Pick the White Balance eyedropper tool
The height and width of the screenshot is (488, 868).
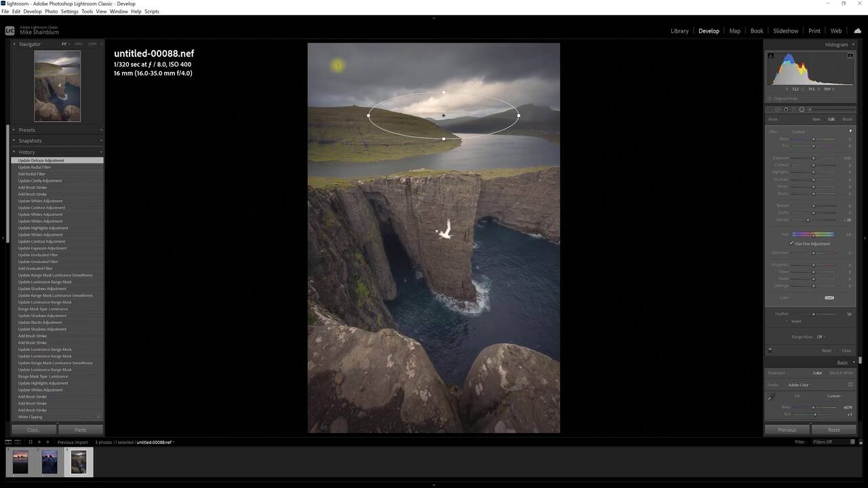point(771,397)
